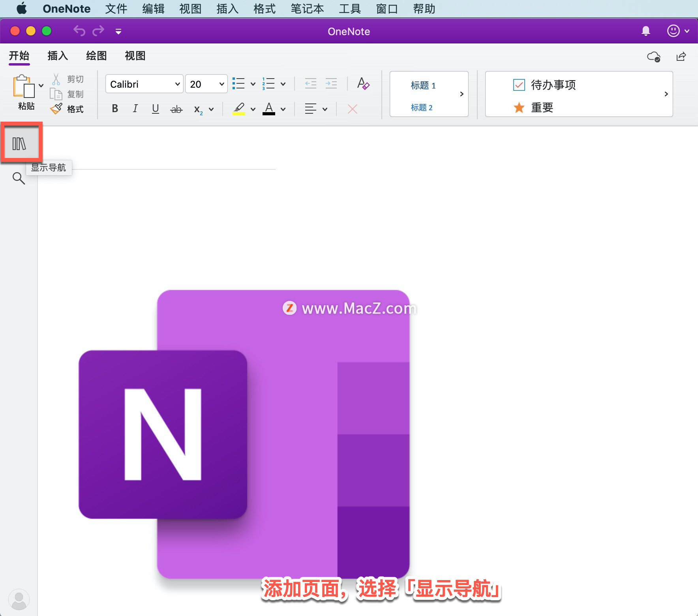
Task: Click the smiley feedback icon
Action: [x=673, y=31]
